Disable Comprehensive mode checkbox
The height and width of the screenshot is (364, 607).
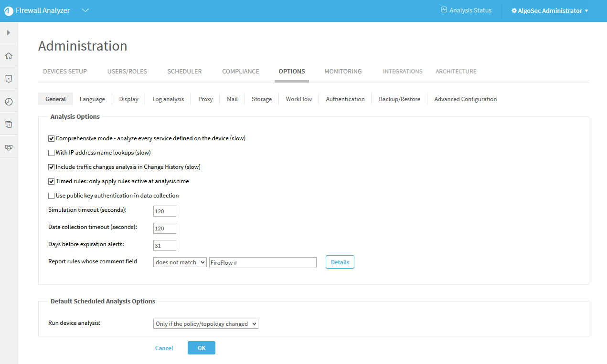click(x=52, y=139)
